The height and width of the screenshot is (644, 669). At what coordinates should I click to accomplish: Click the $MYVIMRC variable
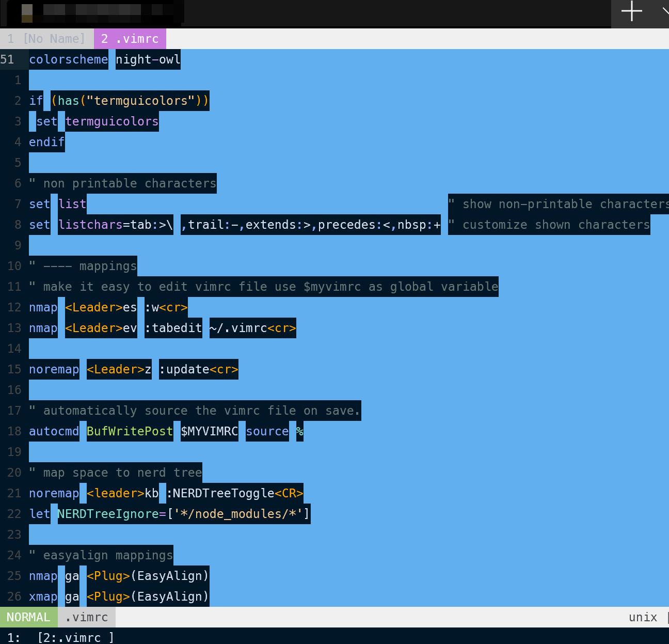tap(210, 431)
